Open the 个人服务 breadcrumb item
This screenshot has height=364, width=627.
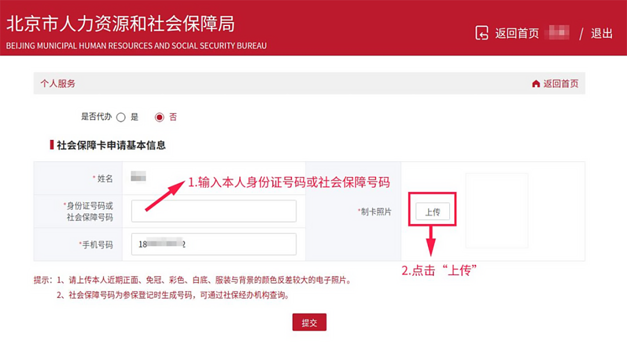tap(57, 84)
